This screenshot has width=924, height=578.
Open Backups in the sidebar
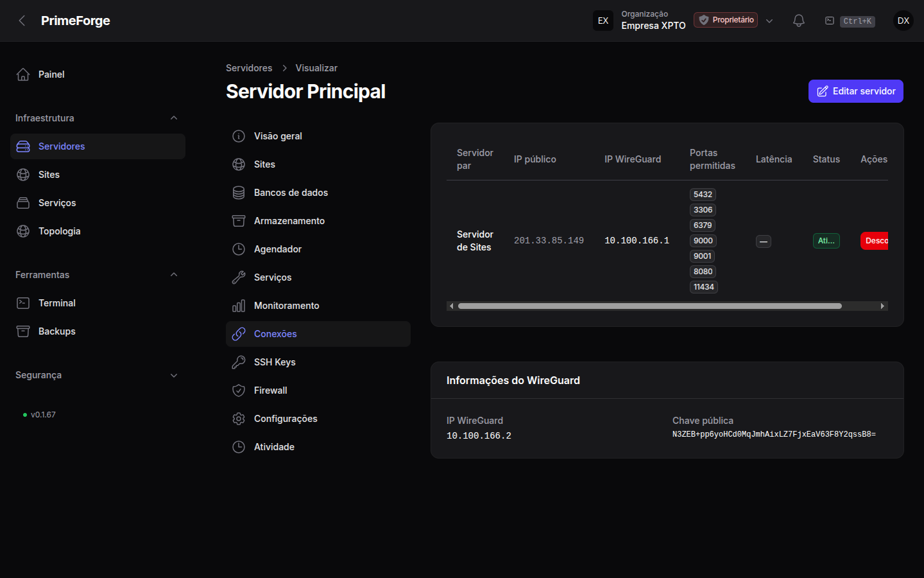98,331
